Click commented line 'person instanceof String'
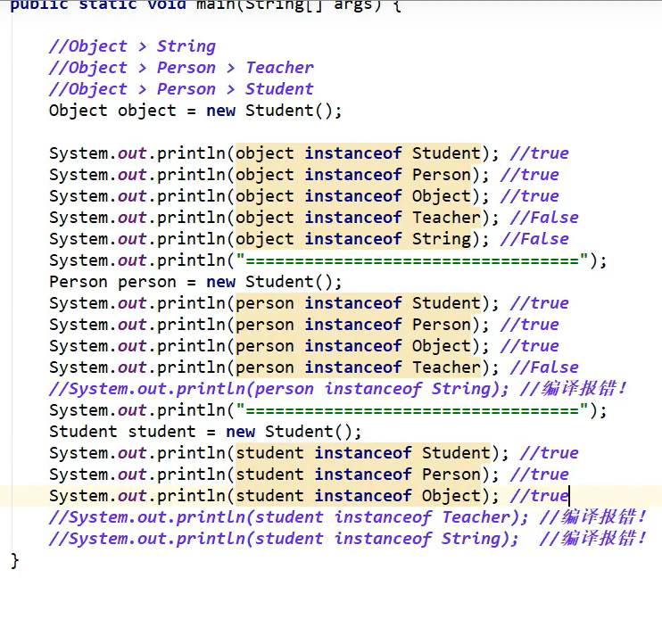Screen dimensions: 662x644 (x=338, y=389)
